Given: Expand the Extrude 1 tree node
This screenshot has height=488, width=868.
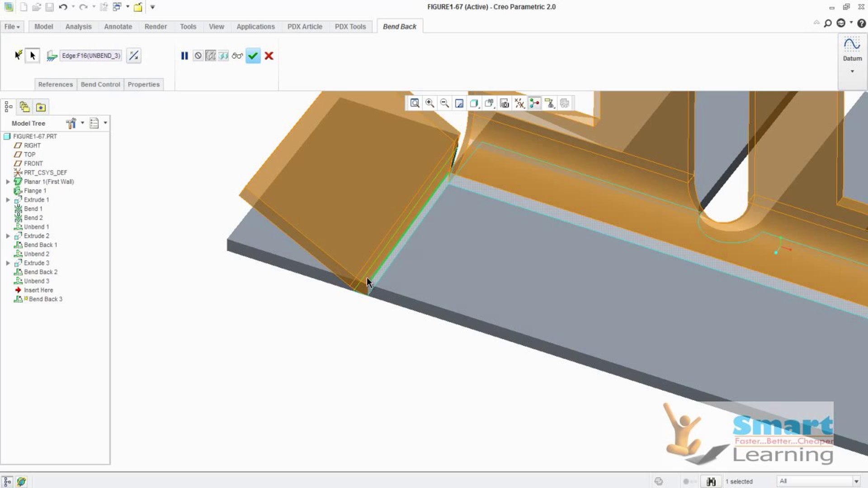Looking at the screenshot, I should (8, 200).
